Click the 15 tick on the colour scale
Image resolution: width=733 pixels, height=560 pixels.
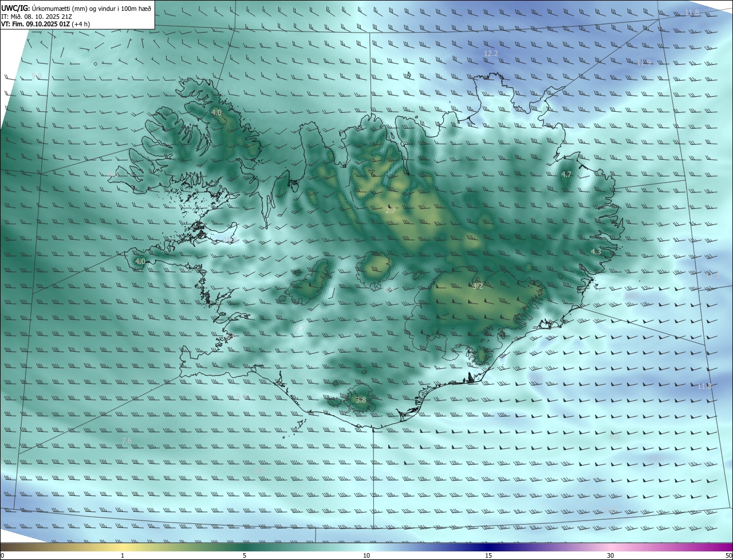(488, 555)
